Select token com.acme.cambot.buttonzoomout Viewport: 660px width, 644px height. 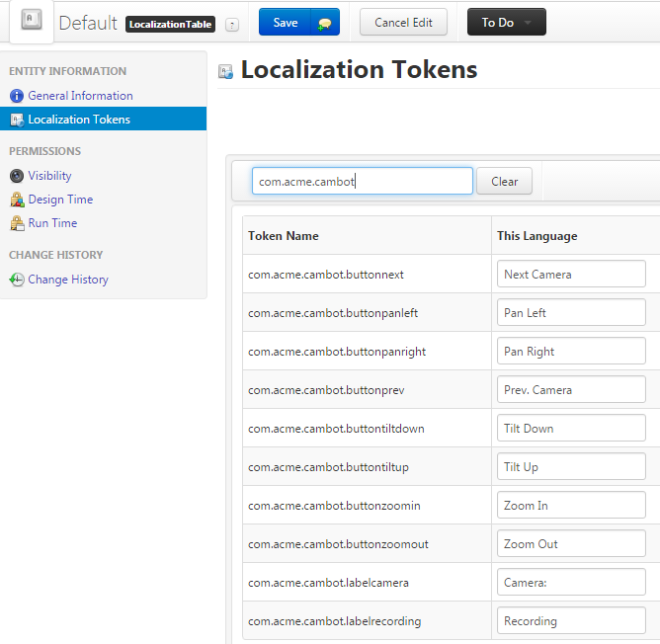pos(338,544)
